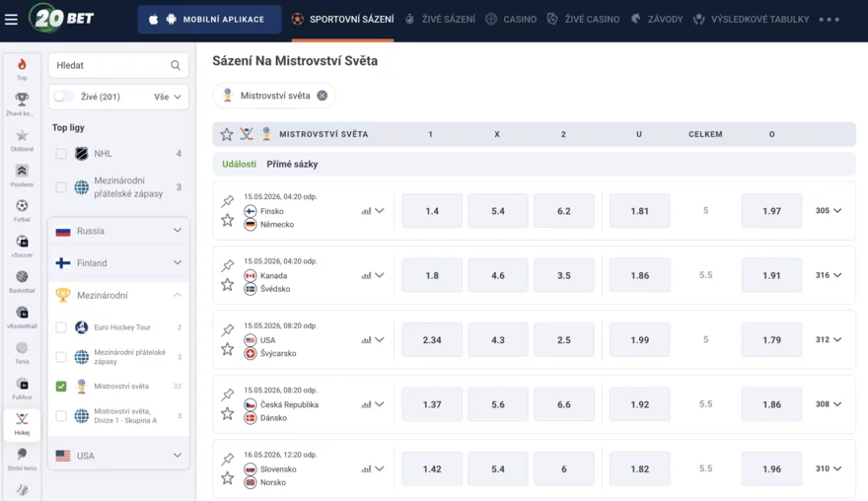
Task: Switch to the Přímé sázky tab
Action: [x=292, y=164]
